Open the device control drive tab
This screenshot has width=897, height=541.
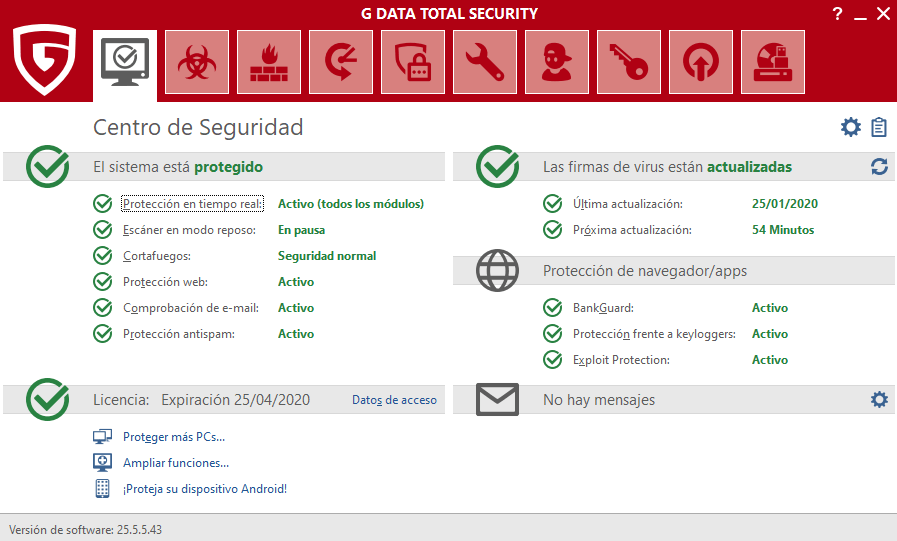click(x=773, y=62)
